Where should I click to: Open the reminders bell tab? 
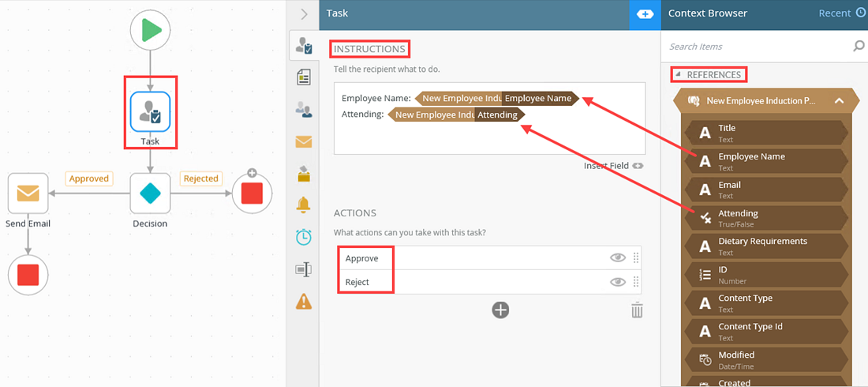[303, 205]
